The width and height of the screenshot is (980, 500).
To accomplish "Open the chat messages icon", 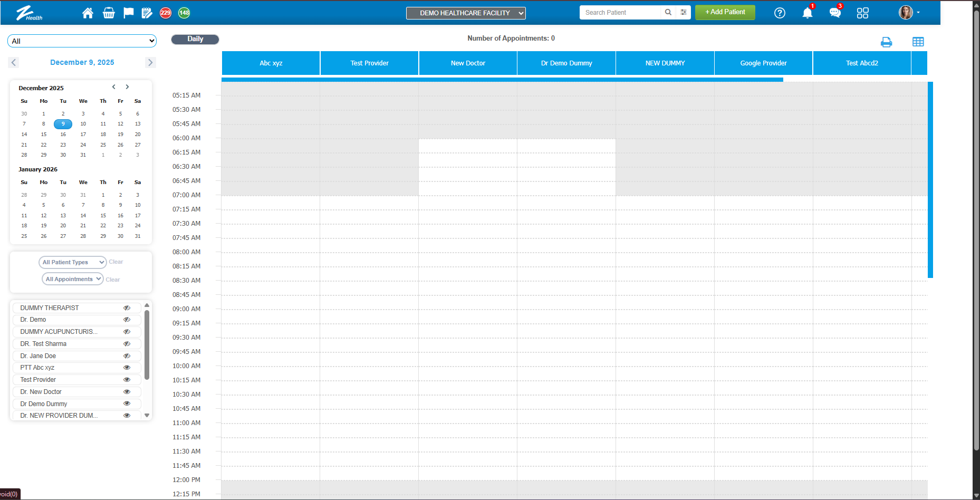I will (834, 13).
